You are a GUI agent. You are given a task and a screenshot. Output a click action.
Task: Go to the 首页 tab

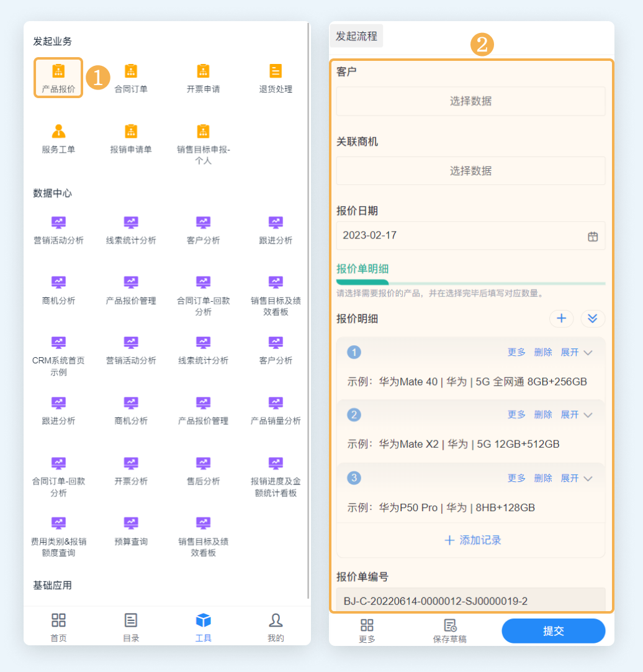click(58, 627)
